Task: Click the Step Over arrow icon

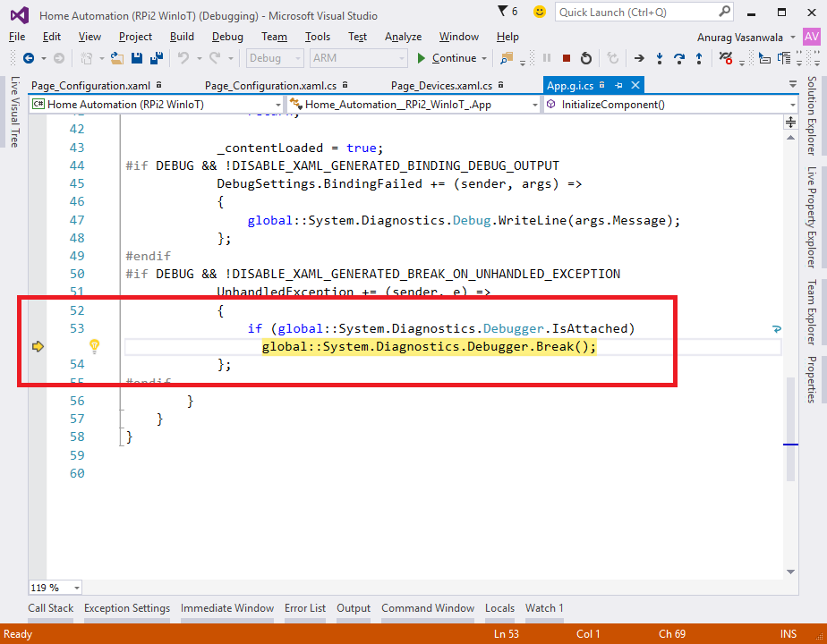Action: [x=679, y=58]
